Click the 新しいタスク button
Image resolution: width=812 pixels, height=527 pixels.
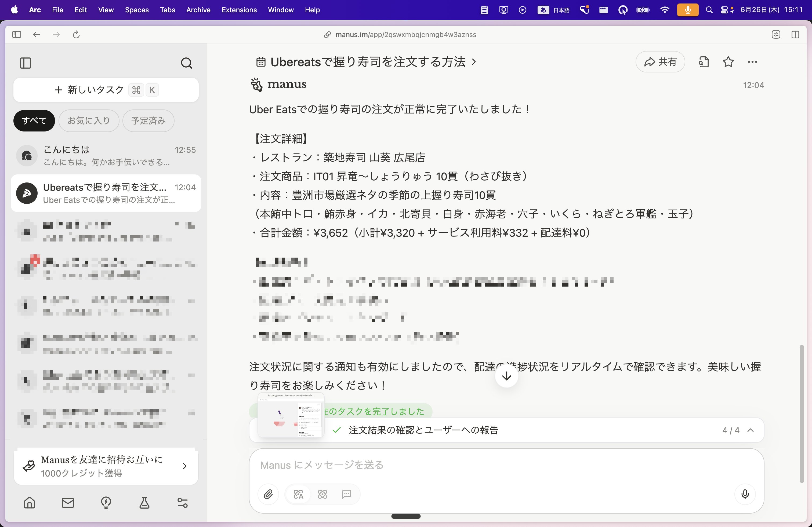click(106, 90)
